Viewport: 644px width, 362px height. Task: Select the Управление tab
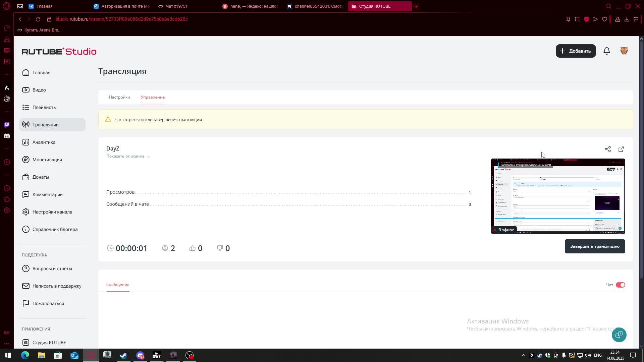[x=153, y=97]
